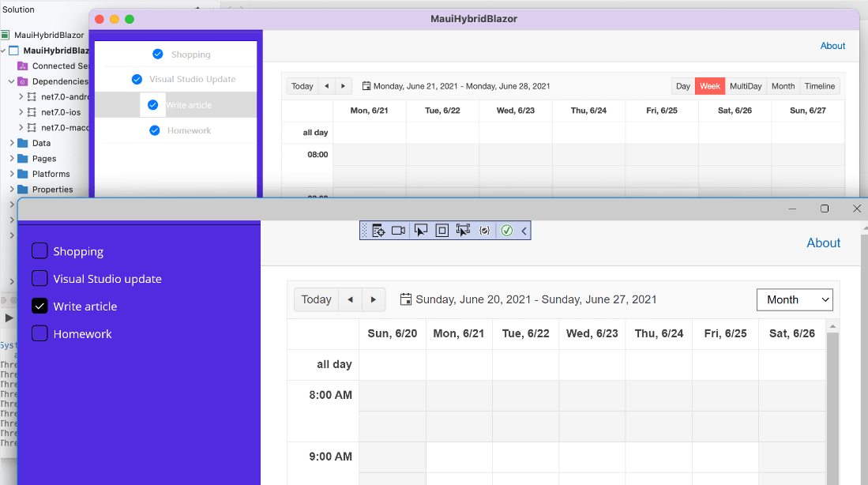Click the debug toolbar drag grip handle
This screenshot has height=485, width=868.
point(364,231)
